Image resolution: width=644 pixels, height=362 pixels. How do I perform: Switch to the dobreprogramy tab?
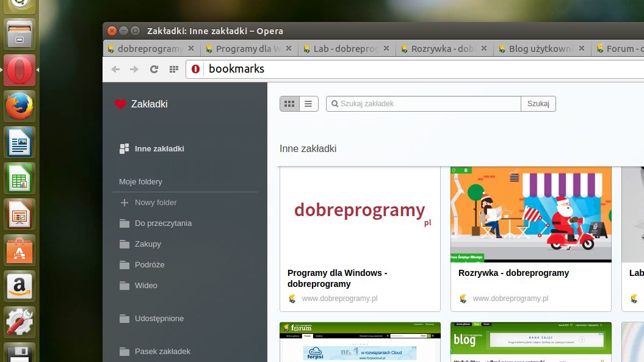pos(150,49)
